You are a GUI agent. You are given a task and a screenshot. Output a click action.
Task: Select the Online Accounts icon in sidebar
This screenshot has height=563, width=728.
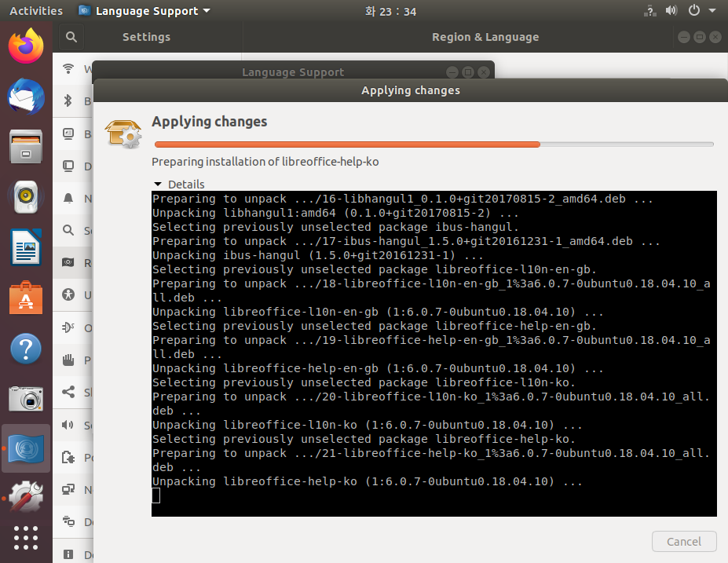(68, 327)
